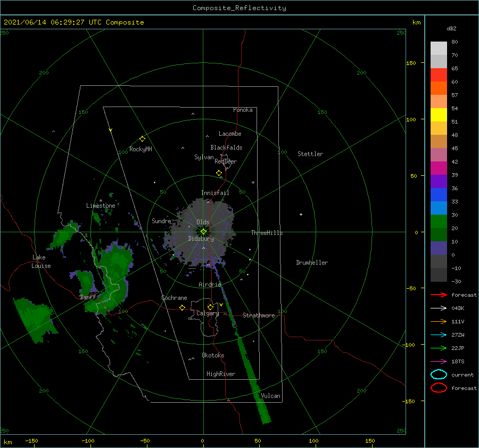Click the Strathmore label

259,315
